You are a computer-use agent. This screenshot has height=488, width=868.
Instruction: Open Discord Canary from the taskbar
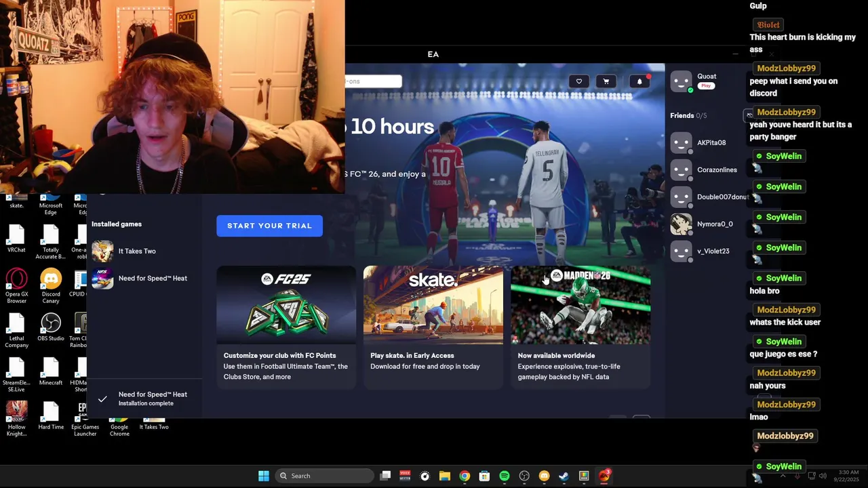pyautogui.click(x=544, y=476)
